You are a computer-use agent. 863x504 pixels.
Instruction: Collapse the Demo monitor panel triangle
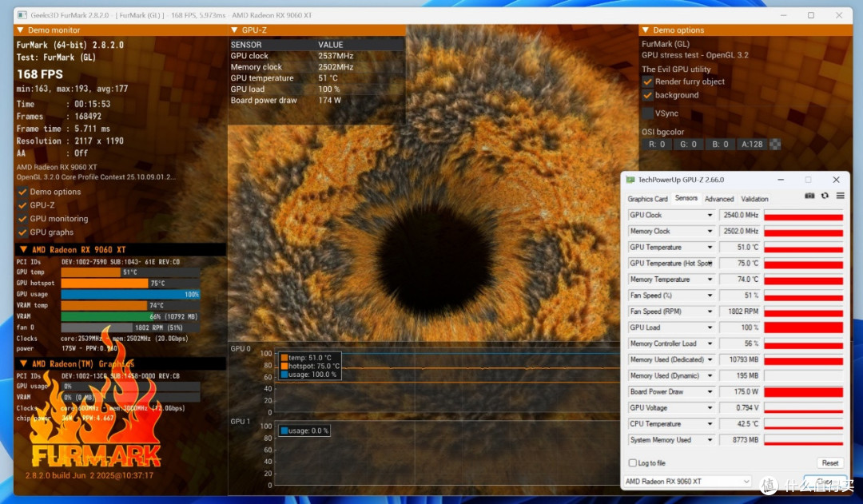[x=20, y=30]
